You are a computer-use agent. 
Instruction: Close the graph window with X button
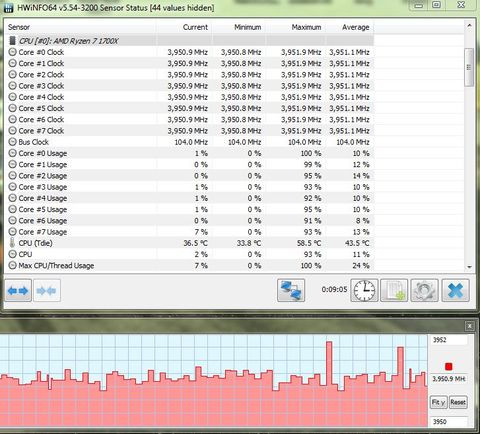coord(469,326)
